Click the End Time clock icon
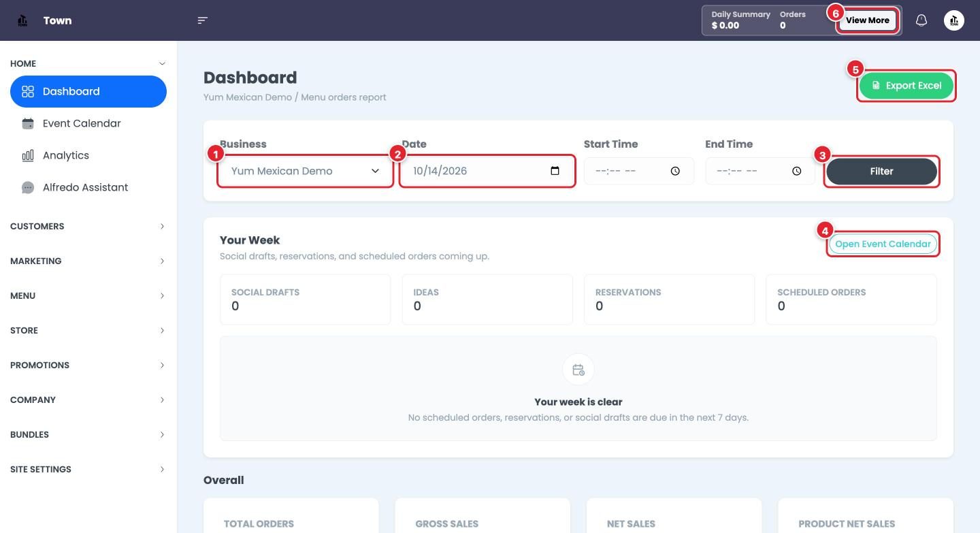 click(x=796, y=171)
